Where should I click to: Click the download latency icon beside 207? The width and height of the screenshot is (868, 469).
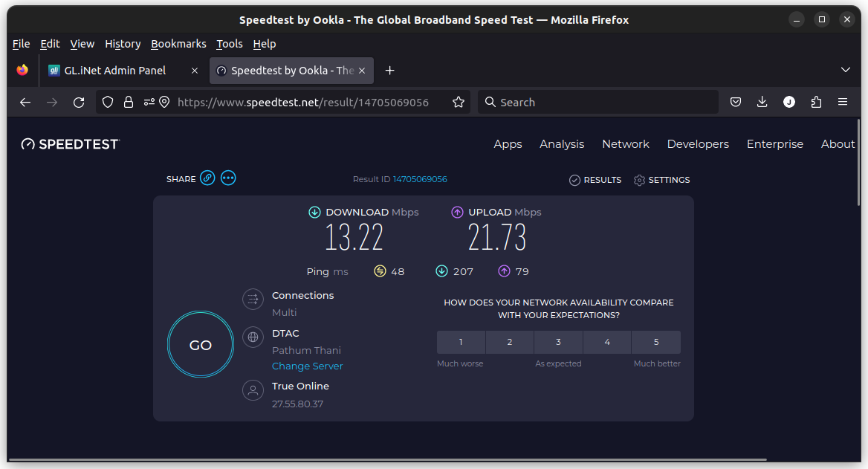[x=441, y=271]
